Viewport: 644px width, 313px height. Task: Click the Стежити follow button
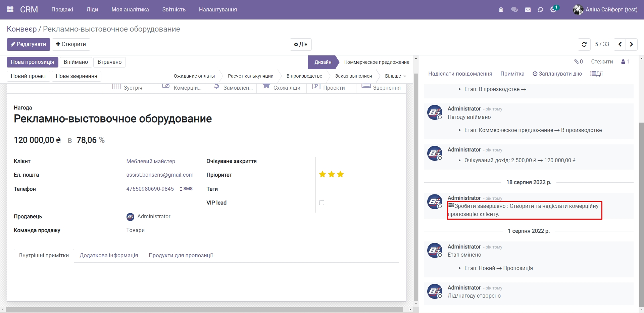click(602, 62)
